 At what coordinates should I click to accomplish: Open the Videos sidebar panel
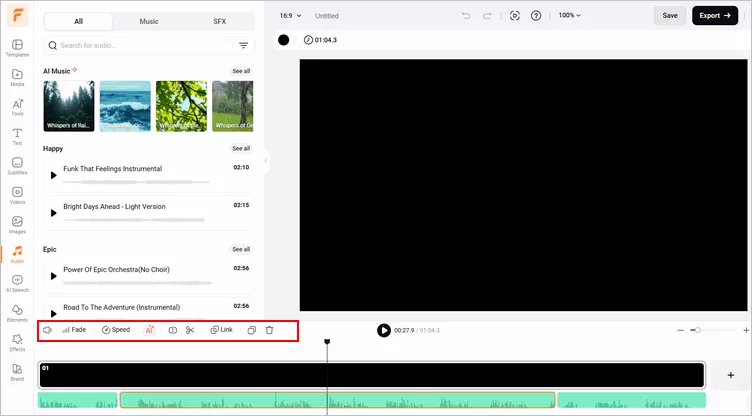[x=17, y=195]
